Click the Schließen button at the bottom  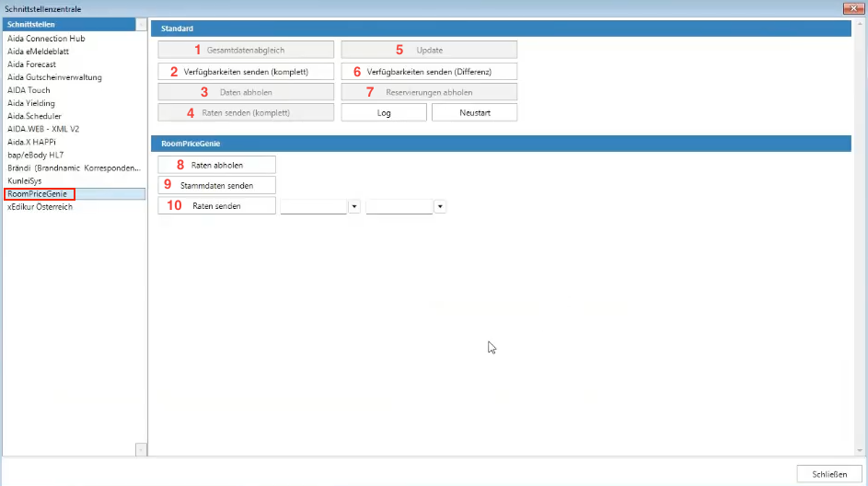coord(829,474)
